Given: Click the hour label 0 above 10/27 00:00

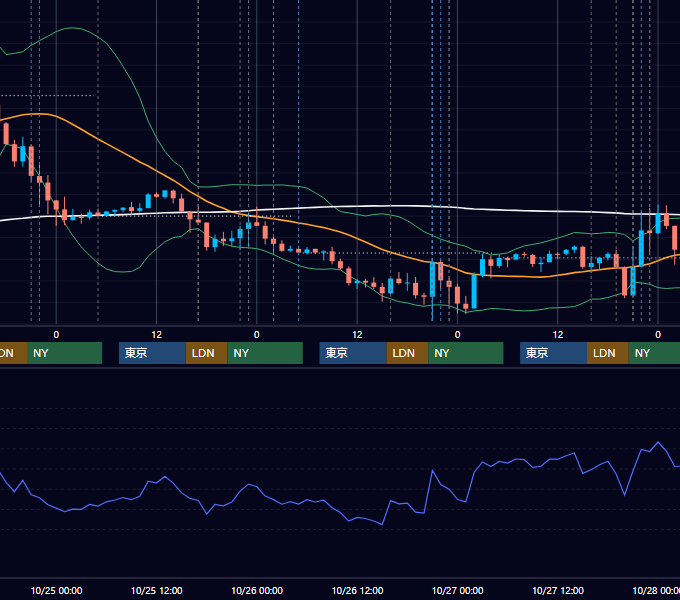Looking at the screenshot, I should click(457, 335).
